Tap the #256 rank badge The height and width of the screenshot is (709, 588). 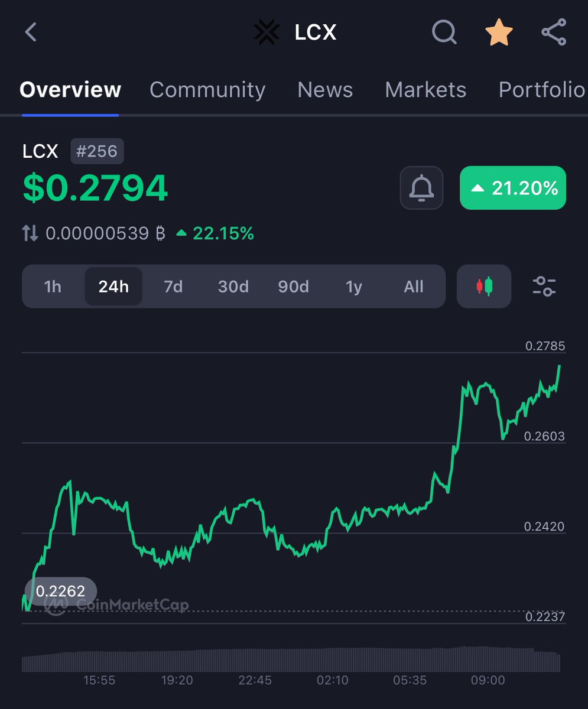pyautogui.click(x=98, y=151)
